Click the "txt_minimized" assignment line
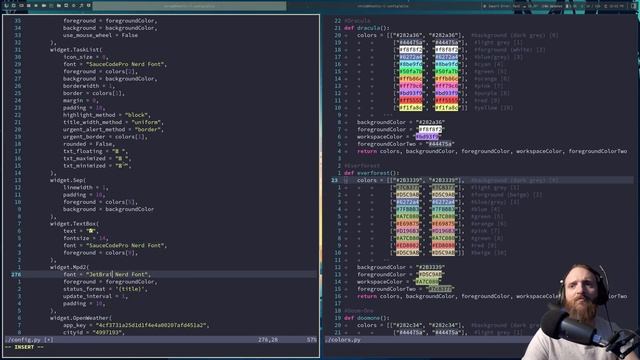This screenshot has height=360, width=640. [x=97, y=166]
